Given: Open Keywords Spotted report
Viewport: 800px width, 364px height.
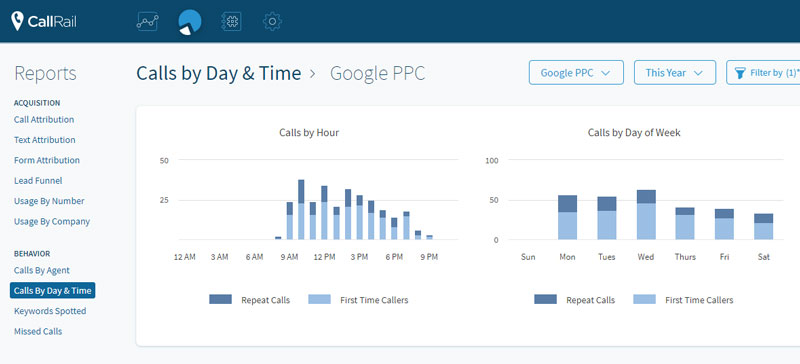Looking at the screenshot, I should tap(50, 311).
